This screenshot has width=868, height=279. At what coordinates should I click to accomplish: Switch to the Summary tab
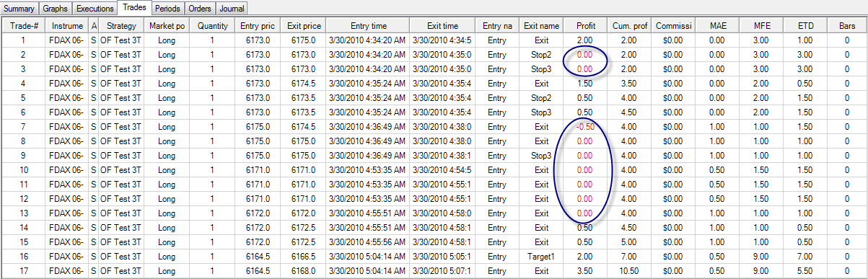point(19,9)
